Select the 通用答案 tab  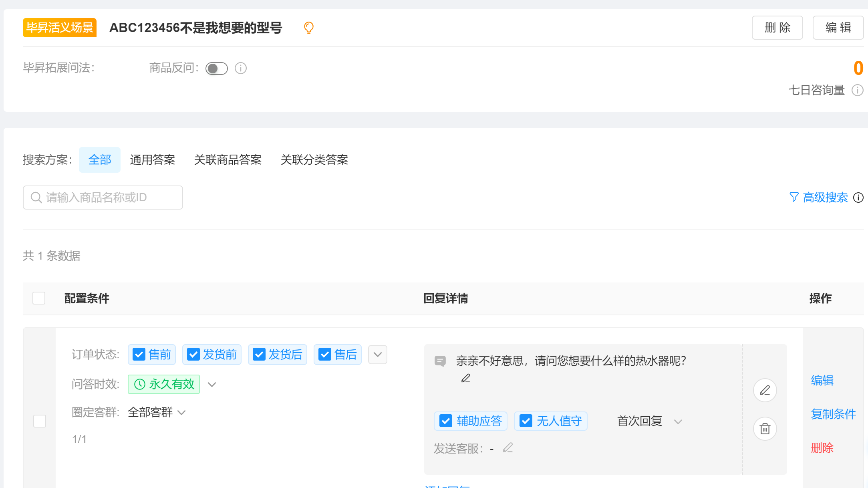click(x=153, y=160)
